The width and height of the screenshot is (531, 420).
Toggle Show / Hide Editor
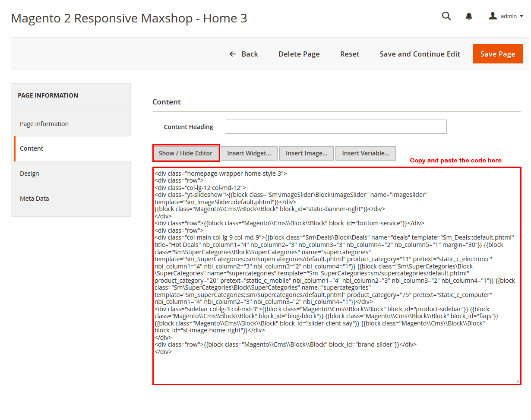186,153
